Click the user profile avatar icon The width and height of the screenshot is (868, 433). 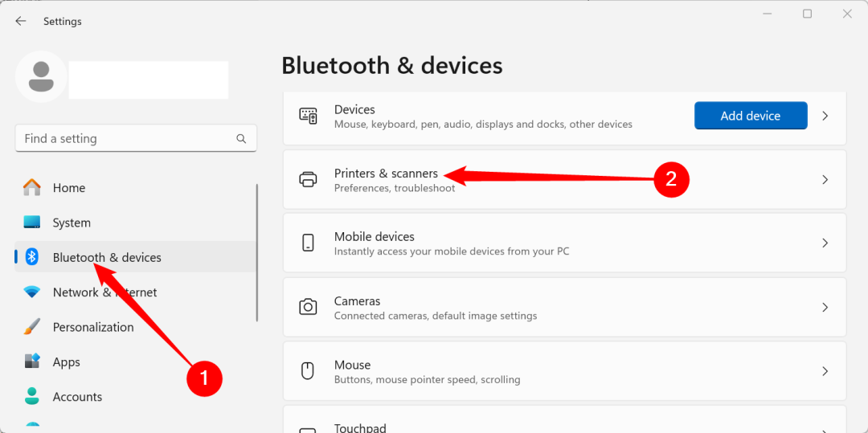coord(41,77)
